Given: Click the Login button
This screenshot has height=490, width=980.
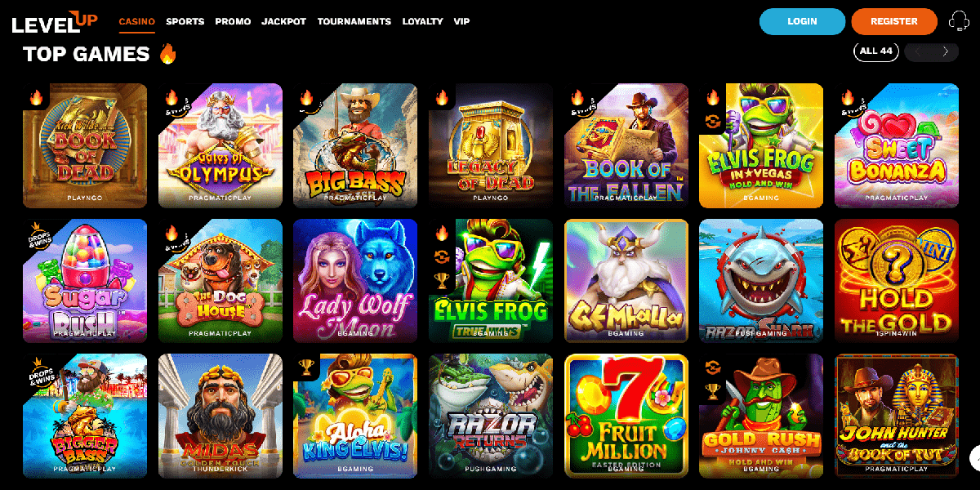Looking at the screenshot, I should pos(802,21).
